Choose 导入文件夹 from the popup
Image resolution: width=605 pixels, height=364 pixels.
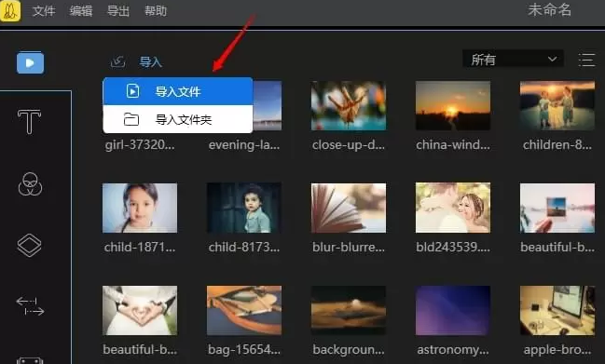(x=178, y=119)
